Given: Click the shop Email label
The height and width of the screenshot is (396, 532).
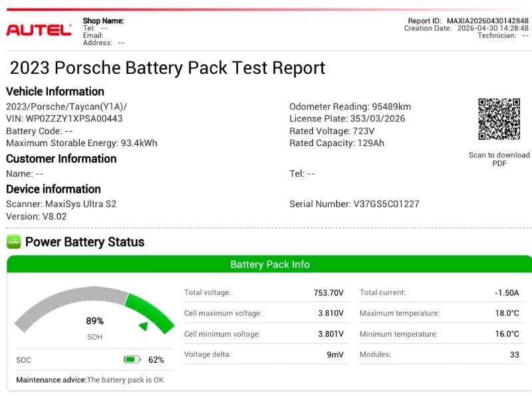Looking at the screenshot, I should (93, 35).
